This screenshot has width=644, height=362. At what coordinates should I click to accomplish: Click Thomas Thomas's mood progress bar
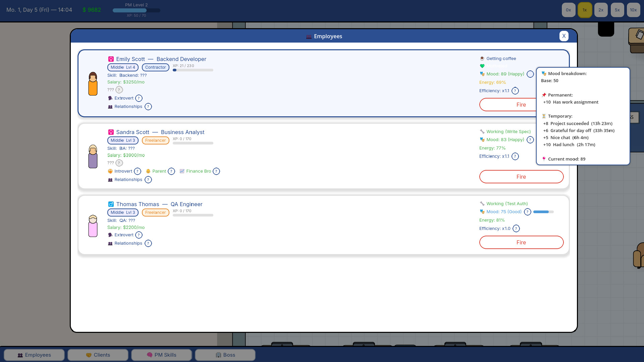(543, 212)
